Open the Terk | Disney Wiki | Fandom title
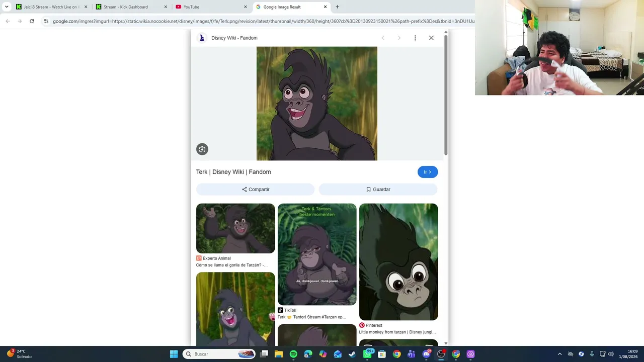 coord(233,172)
